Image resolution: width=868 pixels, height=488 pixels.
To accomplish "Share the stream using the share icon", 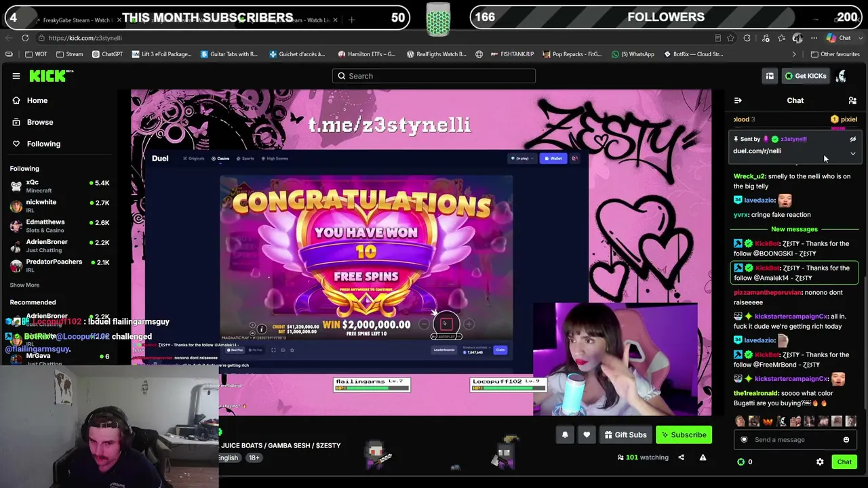I will pos(682,457).
